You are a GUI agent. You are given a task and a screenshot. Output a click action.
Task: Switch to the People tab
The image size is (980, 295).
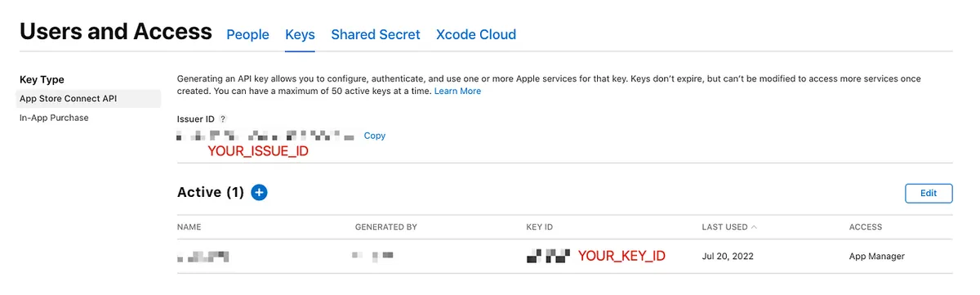pyautogui.click(x=247, y=34)
